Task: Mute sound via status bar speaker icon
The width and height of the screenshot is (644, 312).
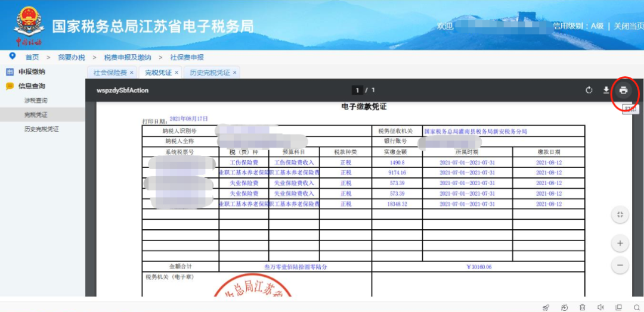Action: coord(600,307)
